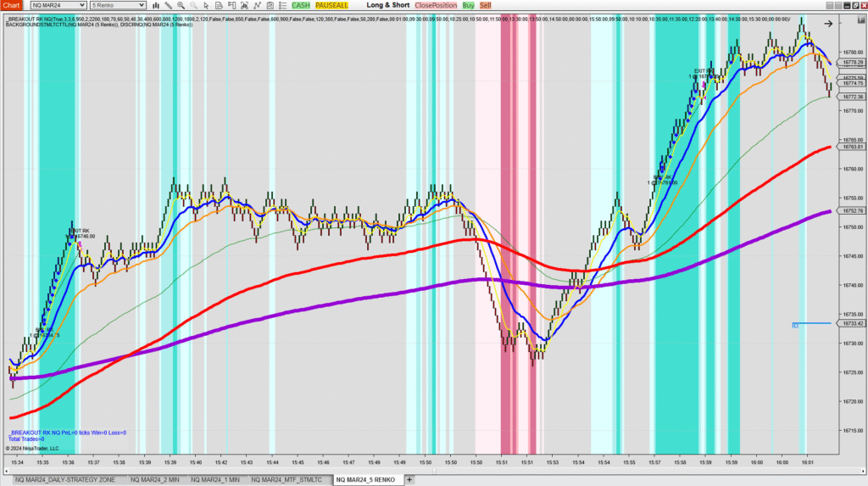The image size is (868, 486).
Task: Toggle the Long & Short mode
Action: (x=387, y=5)
